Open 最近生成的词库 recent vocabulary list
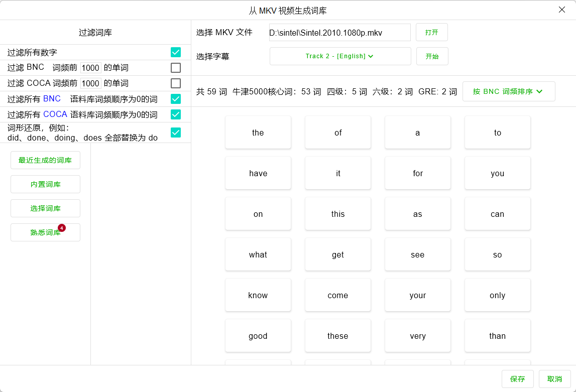This screenshot has width=576, height=392. [x=45, y=160]
